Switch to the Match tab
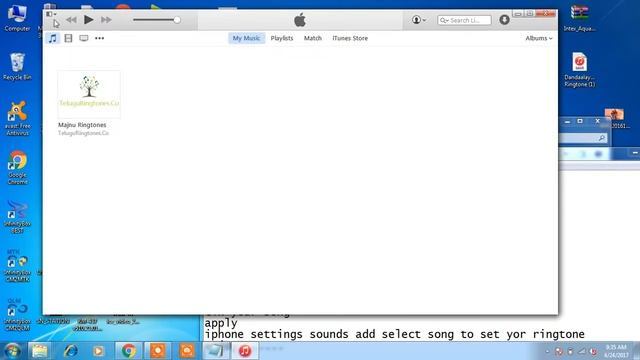Image resolution: width=640 pixels, height=360 pixels. pos(313,38)
